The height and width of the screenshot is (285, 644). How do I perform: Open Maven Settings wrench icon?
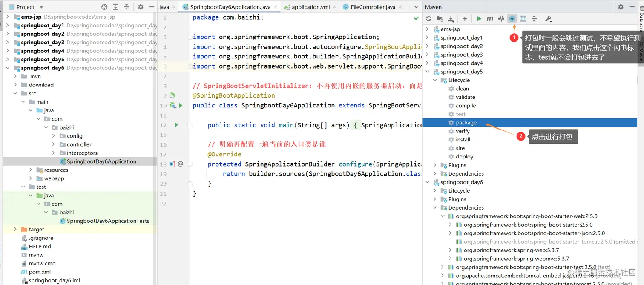(x=549, y=19)
